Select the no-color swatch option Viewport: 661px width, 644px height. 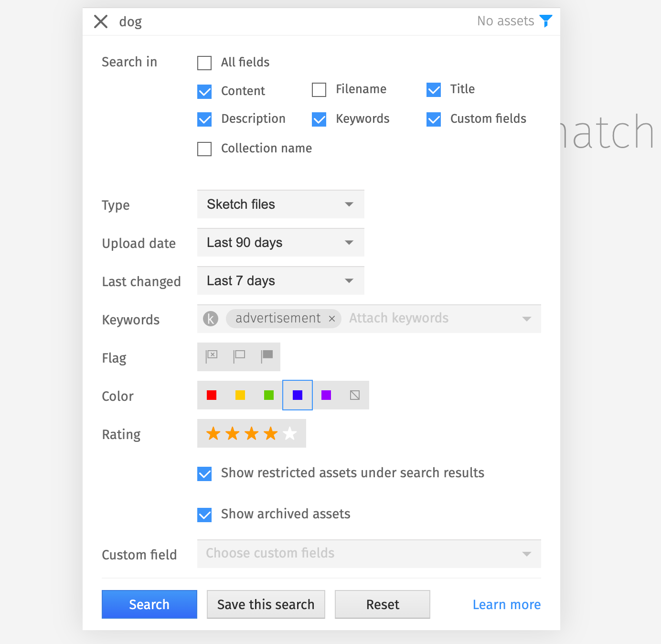point(355,395)
